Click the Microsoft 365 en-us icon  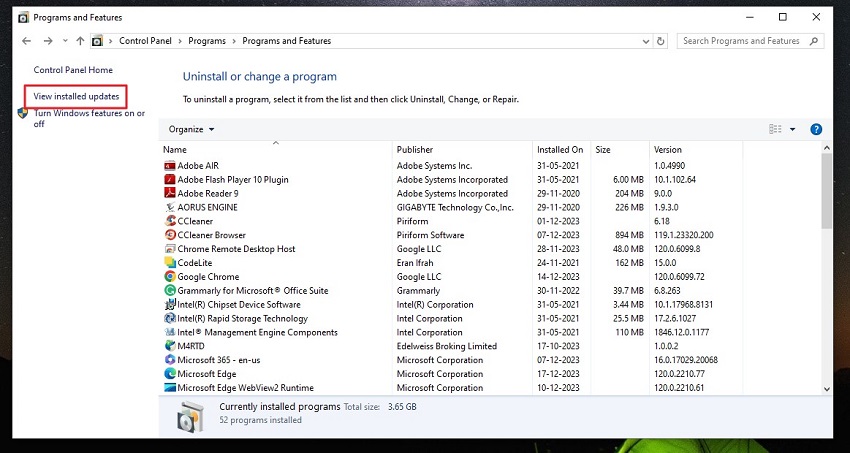[x=170, y=360]
